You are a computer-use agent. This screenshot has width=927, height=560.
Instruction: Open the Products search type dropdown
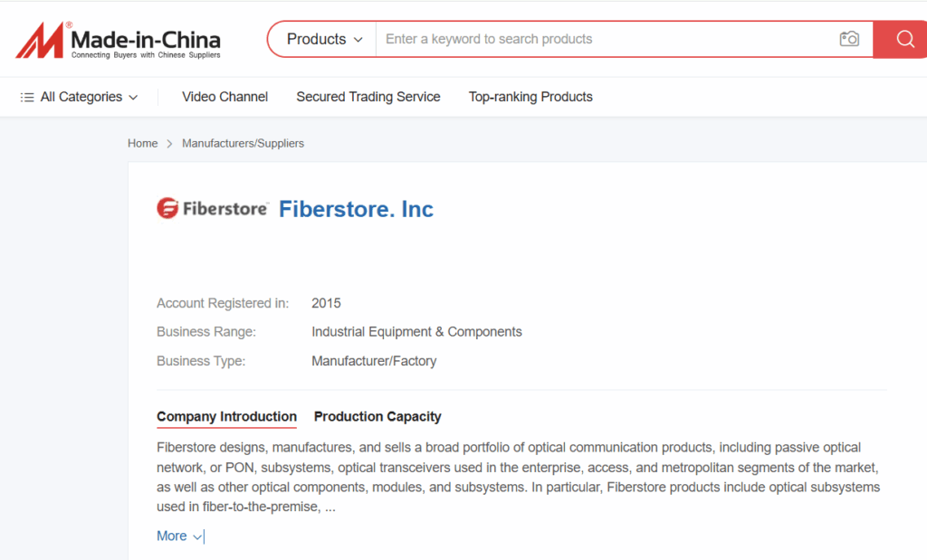[324, 39]
